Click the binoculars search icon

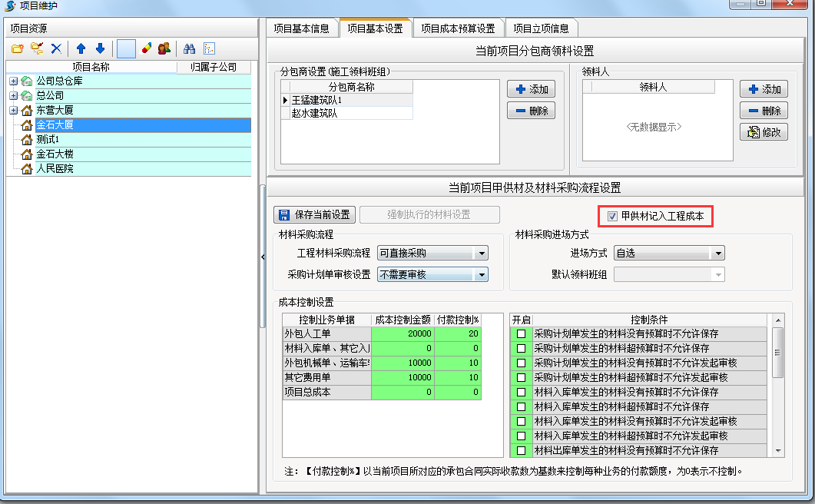tap(189, 49)
